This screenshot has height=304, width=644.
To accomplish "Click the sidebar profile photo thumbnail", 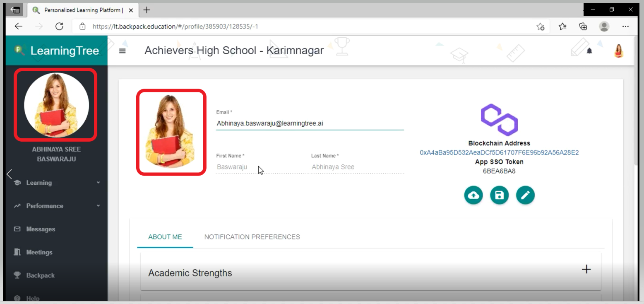I will tap(56, 104).
